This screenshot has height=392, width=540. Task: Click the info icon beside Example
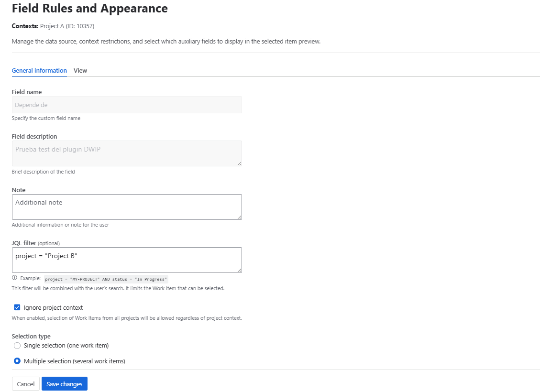[x=14, y=278]
